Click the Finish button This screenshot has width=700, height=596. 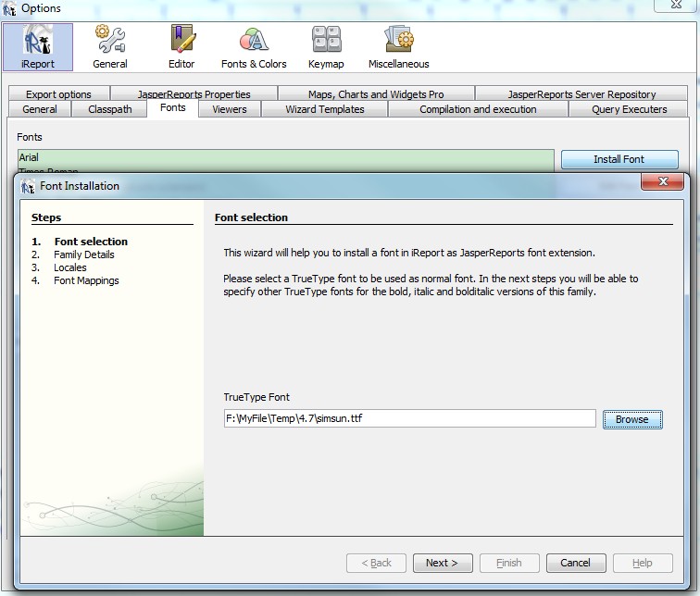[509, 563]
